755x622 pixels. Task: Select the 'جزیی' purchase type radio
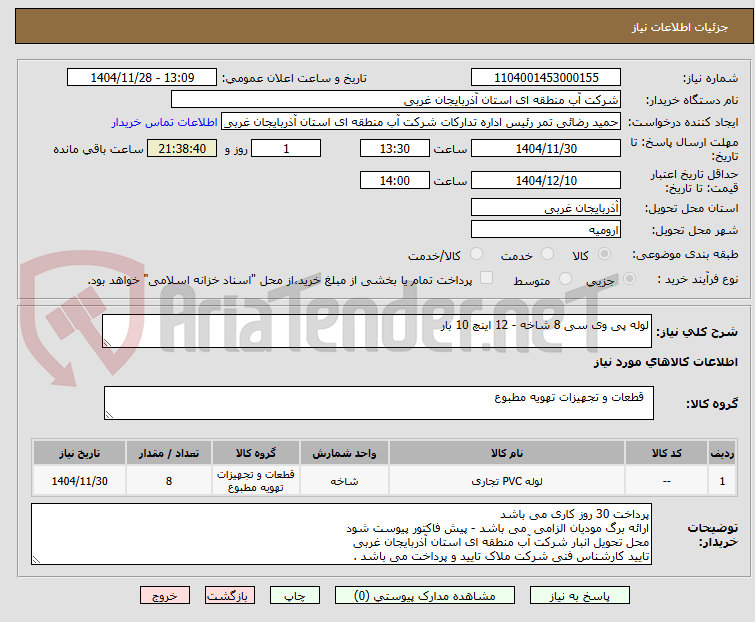[629, 279]
